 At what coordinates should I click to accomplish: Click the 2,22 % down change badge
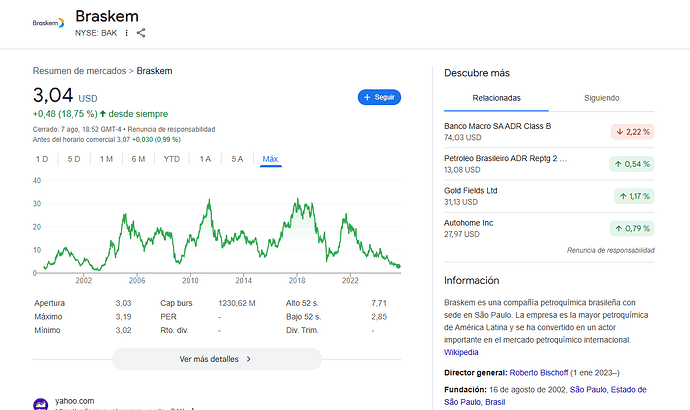coord(632,132)
